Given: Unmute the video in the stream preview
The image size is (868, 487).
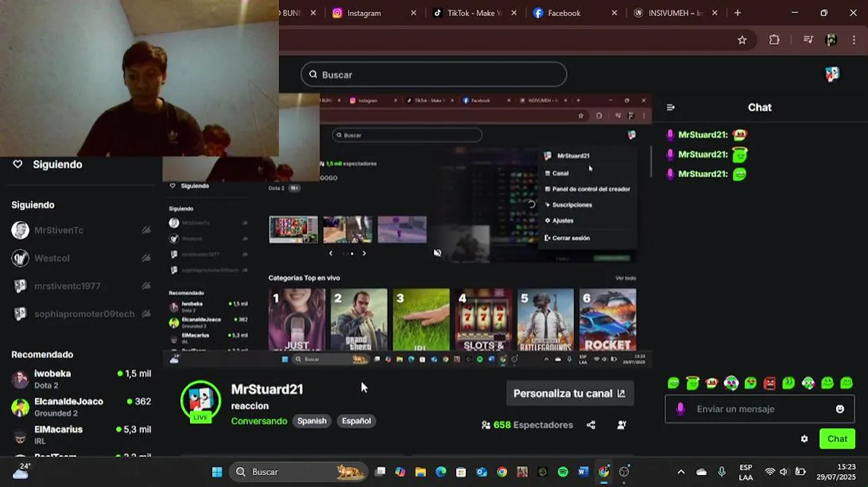Looking at the screenshot, I should click(437, 253).
